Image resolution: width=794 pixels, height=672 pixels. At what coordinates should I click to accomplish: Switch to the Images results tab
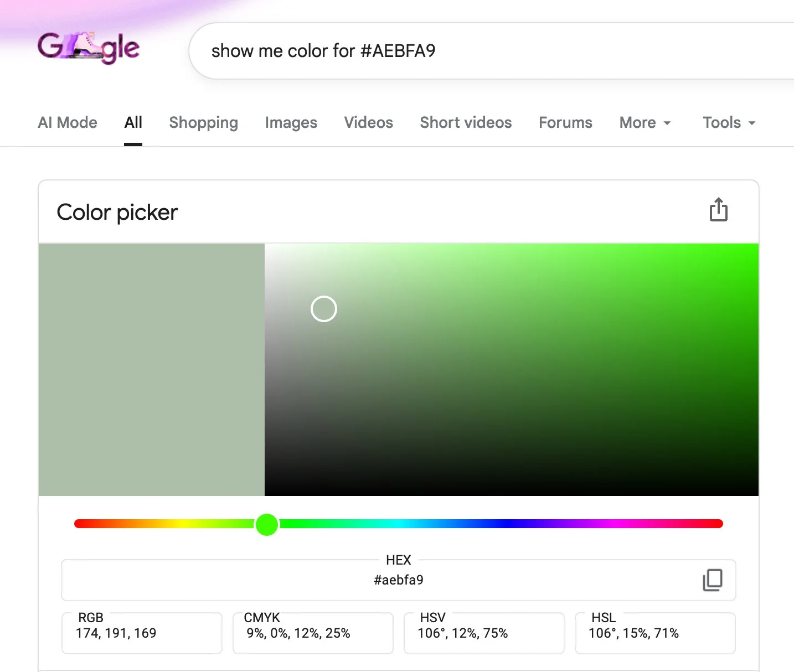291,122
